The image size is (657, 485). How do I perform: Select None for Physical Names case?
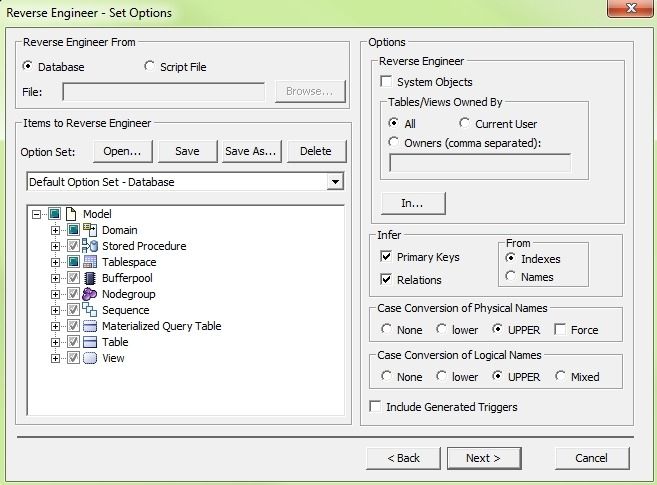(x=386, y=329)
